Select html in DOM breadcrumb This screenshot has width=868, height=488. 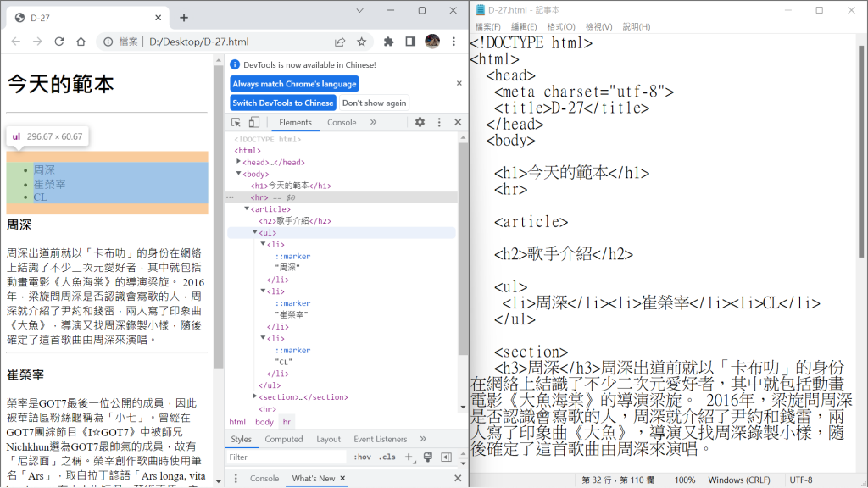tap(237, 422)
